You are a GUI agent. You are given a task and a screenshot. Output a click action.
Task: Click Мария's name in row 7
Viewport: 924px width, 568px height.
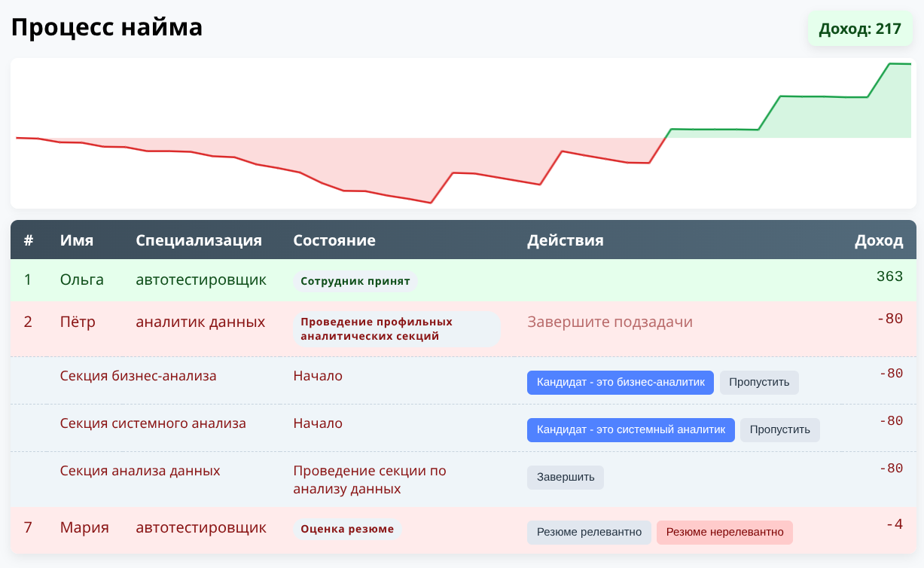point(83,528)
